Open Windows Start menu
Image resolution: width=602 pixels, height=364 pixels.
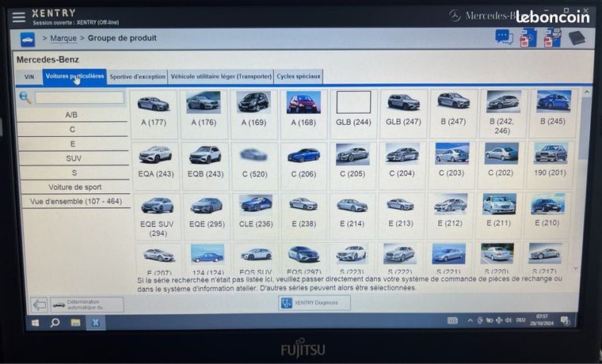36,323
